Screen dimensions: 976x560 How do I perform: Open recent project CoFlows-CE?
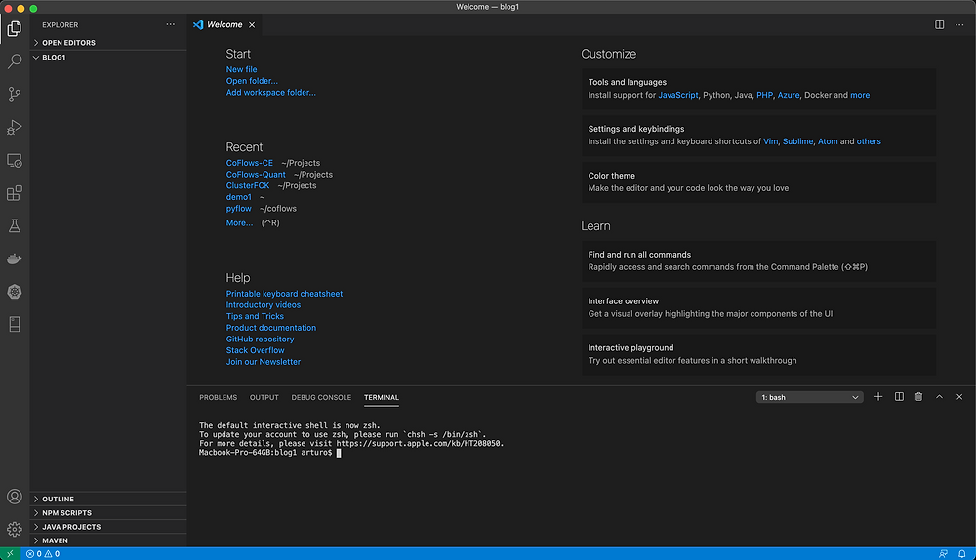[x=250, y=163]
